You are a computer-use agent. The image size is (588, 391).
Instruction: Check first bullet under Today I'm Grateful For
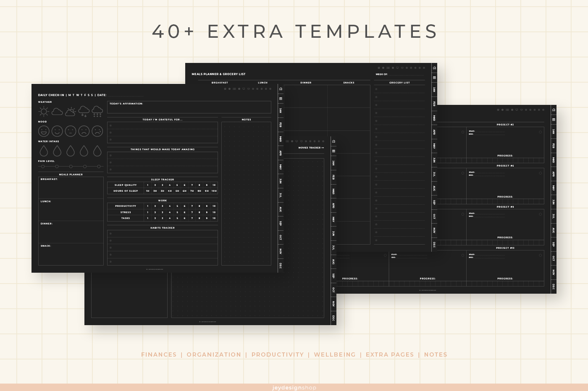point(110,125)
